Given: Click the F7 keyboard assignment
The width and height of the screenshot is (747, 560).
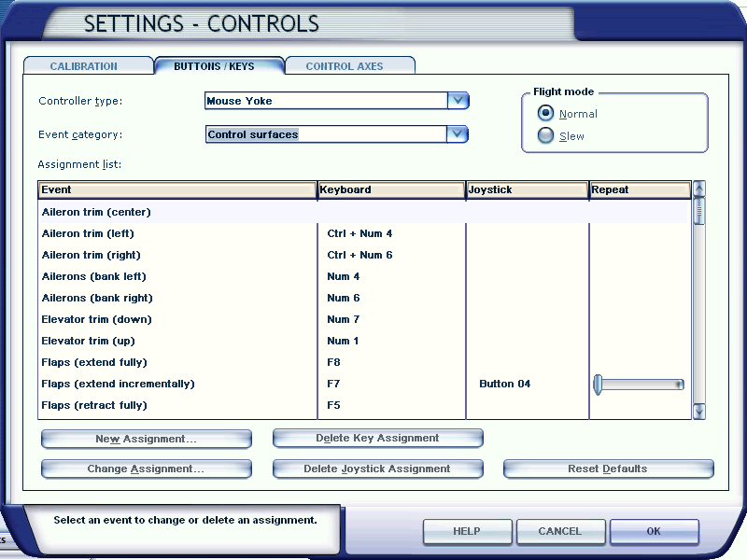Looking at the screenshot, I should tap(333, 384).
